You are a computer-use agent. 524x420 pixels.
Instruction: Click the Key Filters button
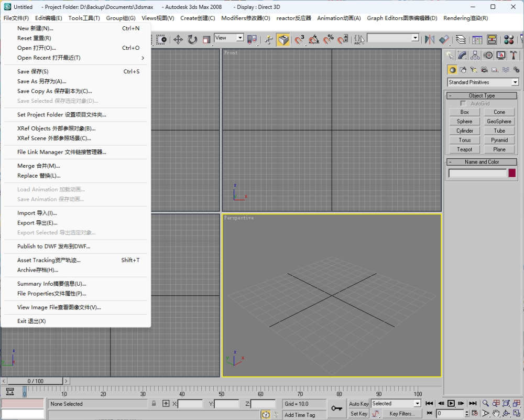click(402, 414)
